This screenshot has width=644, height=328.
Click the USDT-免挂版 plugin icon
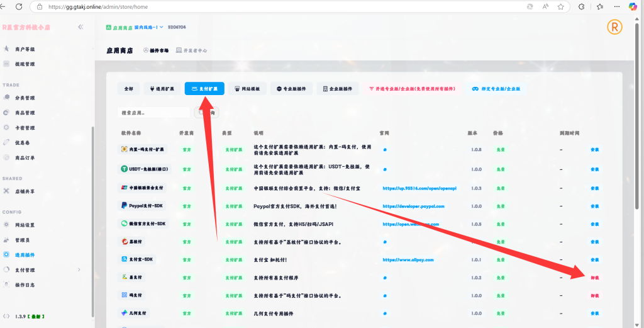(x=125, y=169)
